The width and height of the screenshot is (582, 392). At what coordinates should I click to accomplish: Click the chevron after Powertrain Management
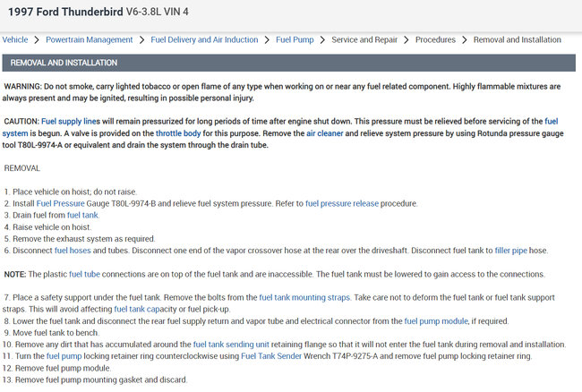(141, 40)
